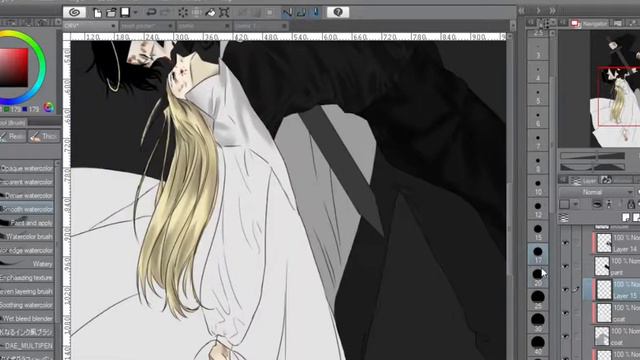Image resolution: width=640 pixels, height=360 pixels.
Task: Create a new canvas file
Action: 98,13
